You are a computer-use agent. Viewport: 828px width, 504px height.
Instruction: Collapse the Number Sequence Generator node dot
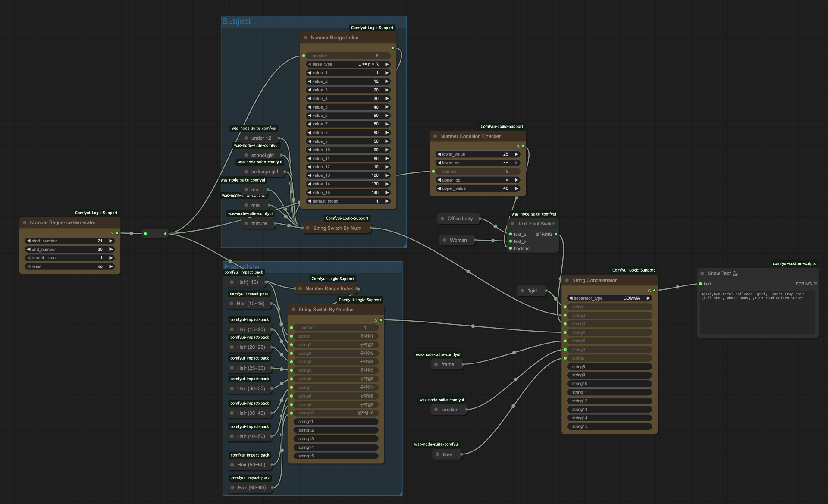pos(25,222)
